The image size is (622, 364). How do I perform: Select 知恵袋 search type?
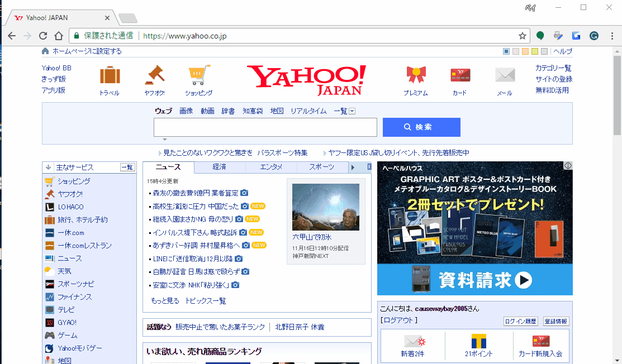click(253, 111)
